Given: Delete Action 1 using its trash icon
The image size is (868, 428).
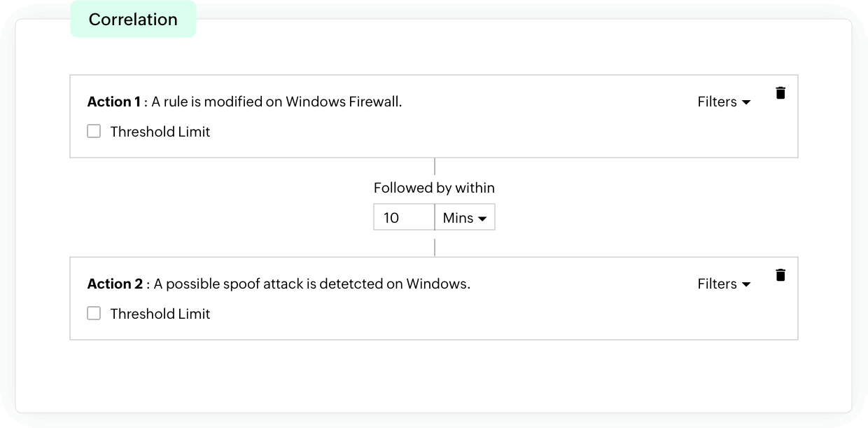Looking at the screenshot, I should [x=780, y=92].
